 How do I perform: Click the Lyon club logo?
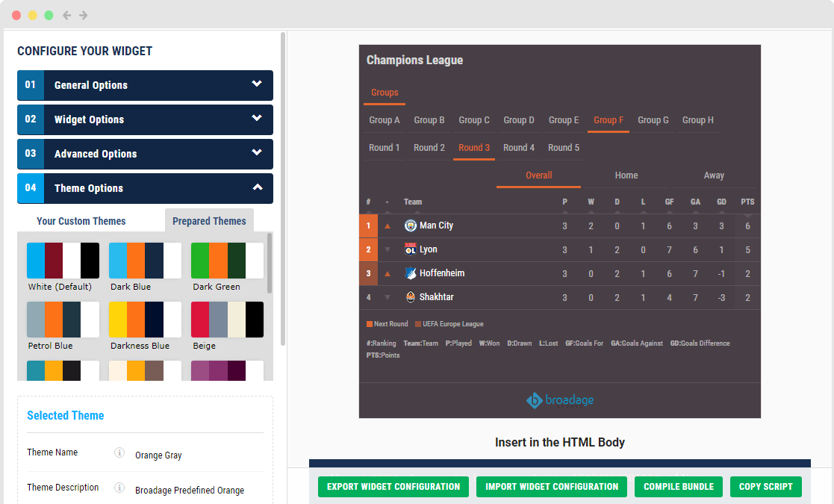(x=411, y=249)
